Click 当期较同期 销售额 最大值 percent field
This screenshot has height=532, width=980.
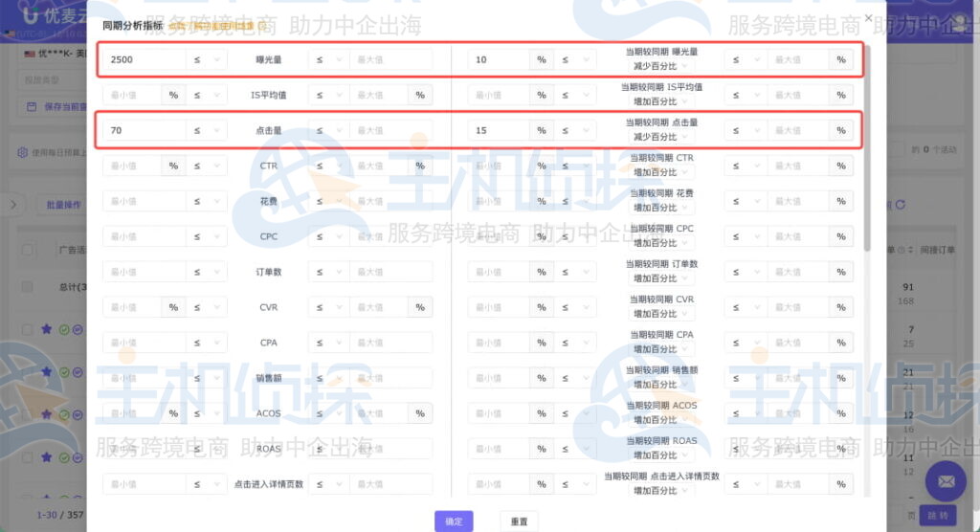point(798,378)
